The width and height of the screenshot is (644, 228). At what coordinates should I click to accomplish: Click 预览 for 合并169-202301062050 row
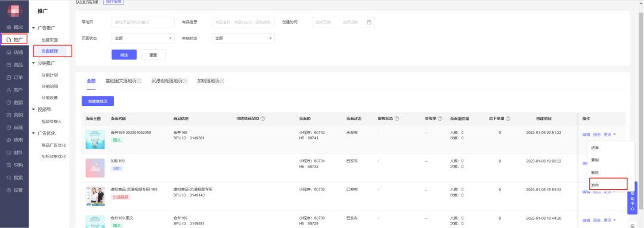[597, 135]
